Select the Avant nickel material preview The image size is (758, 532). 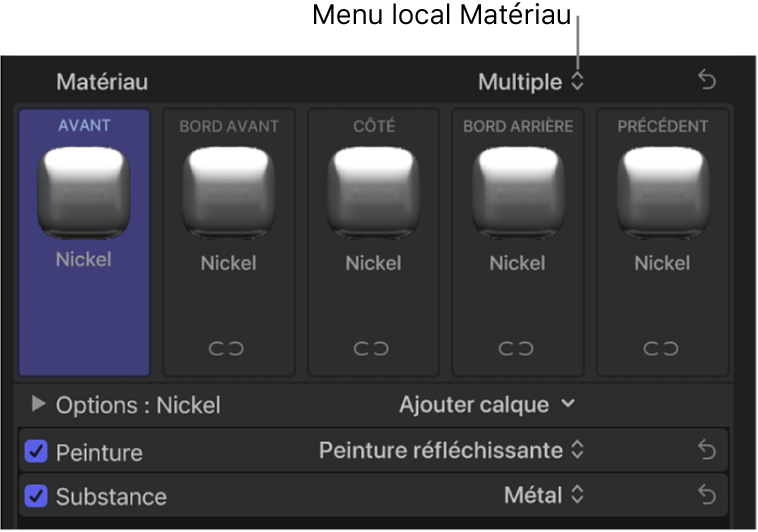click(x=84, y=193)
